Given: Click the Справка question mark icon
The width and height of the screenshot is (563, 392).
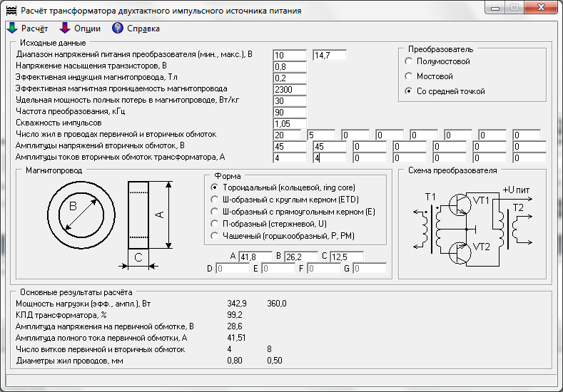Looking at the screenshot, I should 118,28.
